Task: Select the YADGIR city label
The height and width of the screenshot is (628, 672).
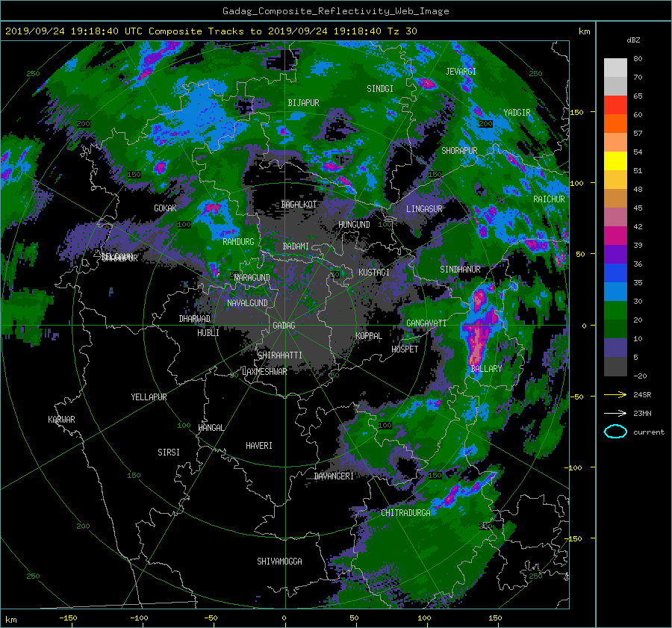Action: [x=517, y=112]
